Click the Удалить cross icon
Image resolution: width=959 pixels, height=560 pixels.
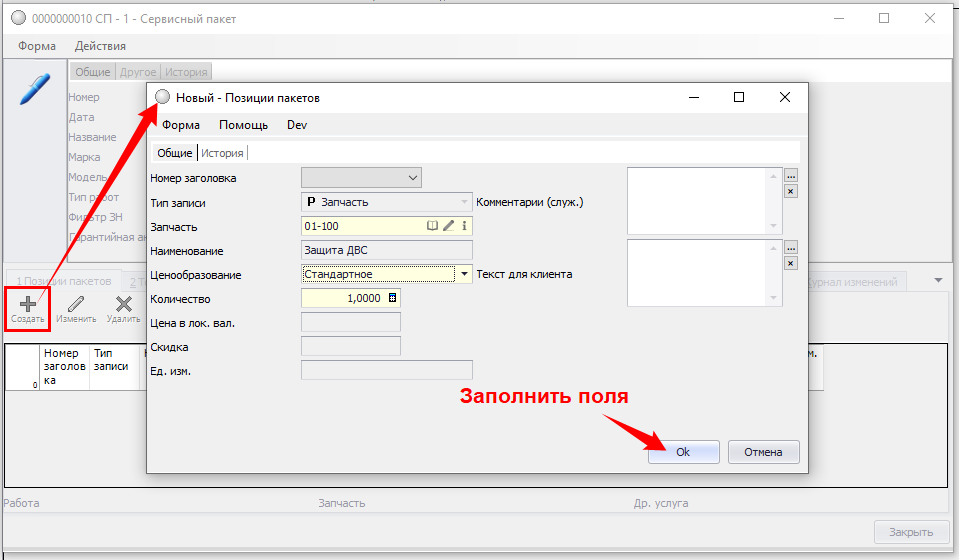(124, 304)
